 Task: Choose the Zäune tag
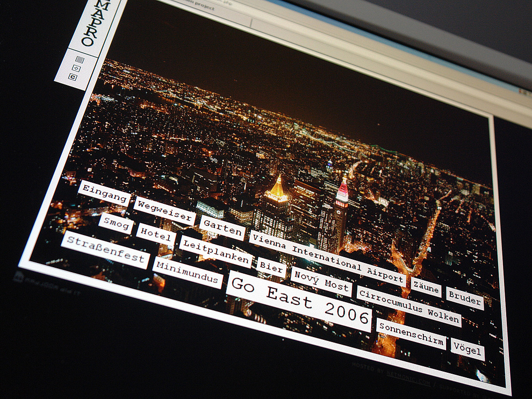click(426, 288)
